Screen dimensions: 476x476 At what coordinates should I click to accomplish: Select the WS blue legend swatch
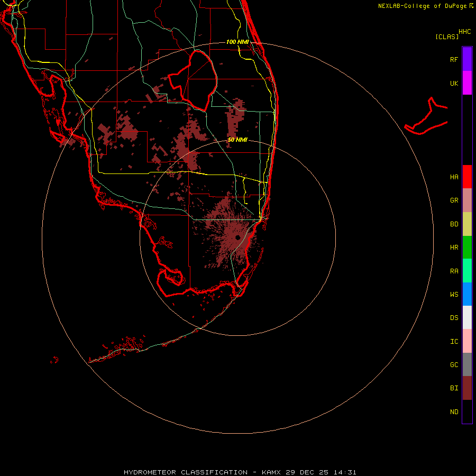[x=467, y=294]
